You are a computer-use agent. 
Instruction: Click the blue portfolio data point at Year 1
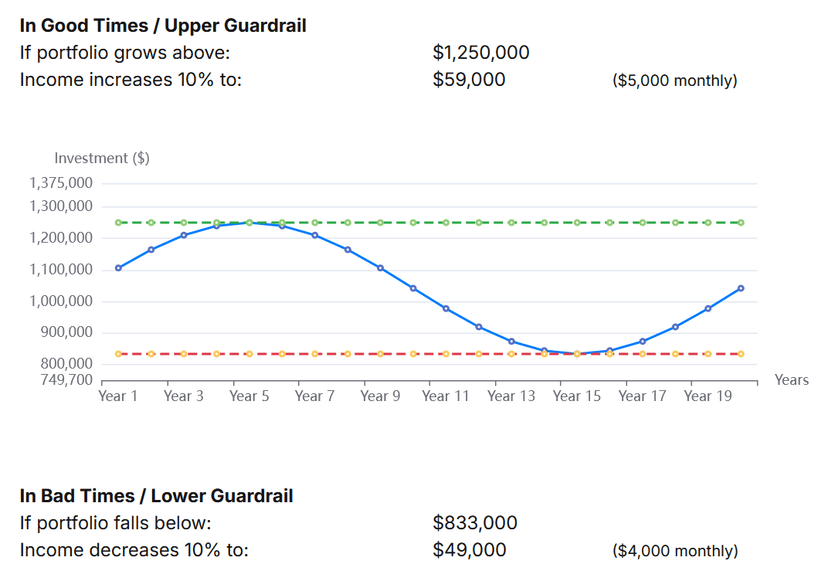pos(118,268)
